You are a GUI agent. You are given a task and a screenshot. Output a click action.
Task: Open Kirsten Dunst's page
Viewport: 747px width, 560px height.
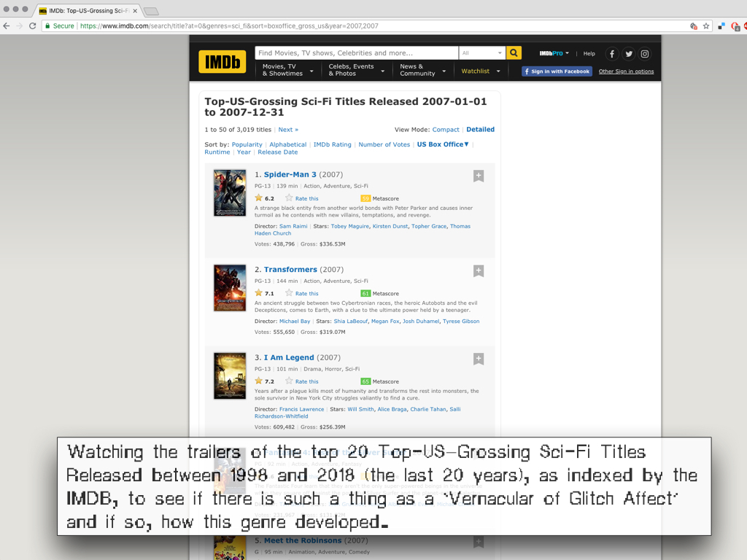(x=390, y=226)
